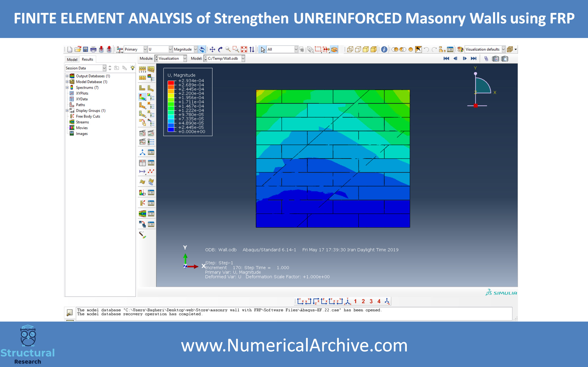Select XYPlots in the results tree
The image size is (588, 367).
click(82, 93)
